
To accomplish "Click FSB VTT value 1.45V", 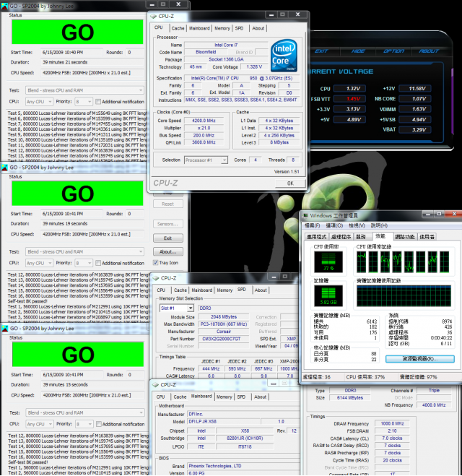I will [x=349, y=99].
